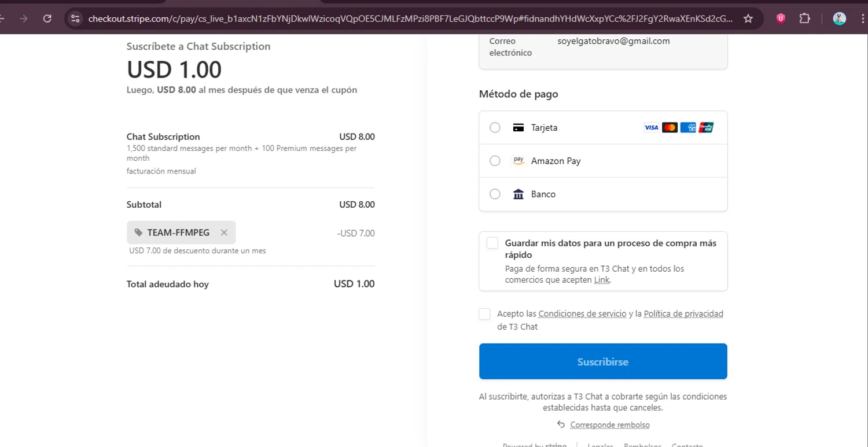
Task: Click the USD 1.00 headline price
Action: point(174,70)
